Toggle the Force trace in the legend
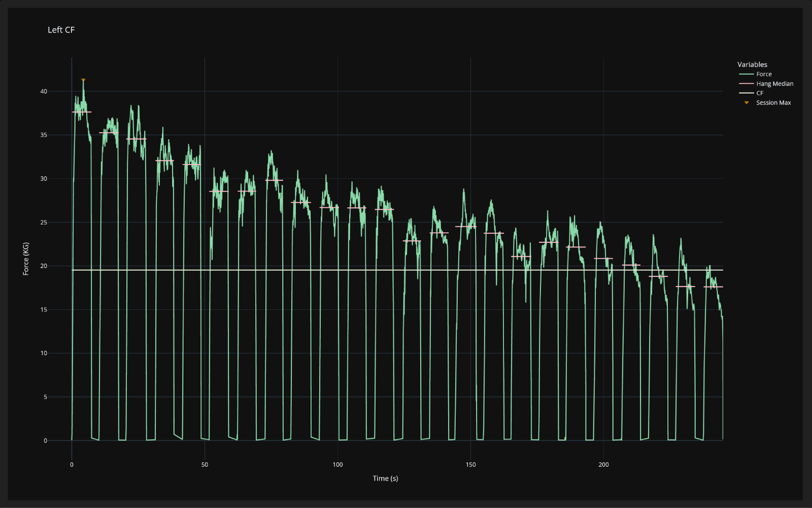 click(763, 74)
